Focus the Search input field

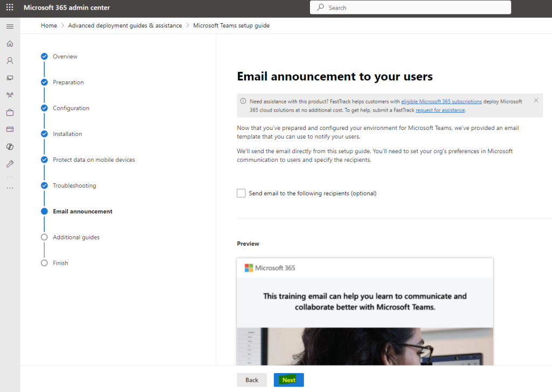410,8
